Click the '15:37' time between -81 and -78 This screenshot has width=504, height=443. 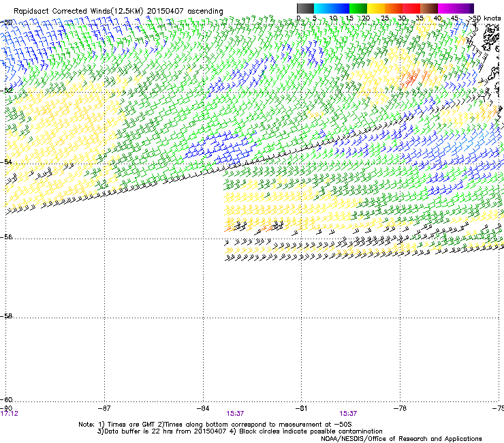tap(348, 414)
